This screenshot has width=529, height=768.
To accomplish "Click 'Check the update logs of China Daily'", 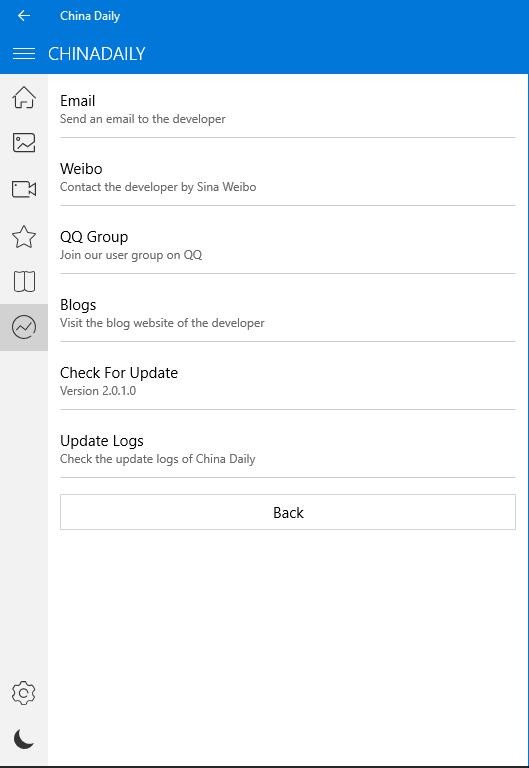I will 157,459.
